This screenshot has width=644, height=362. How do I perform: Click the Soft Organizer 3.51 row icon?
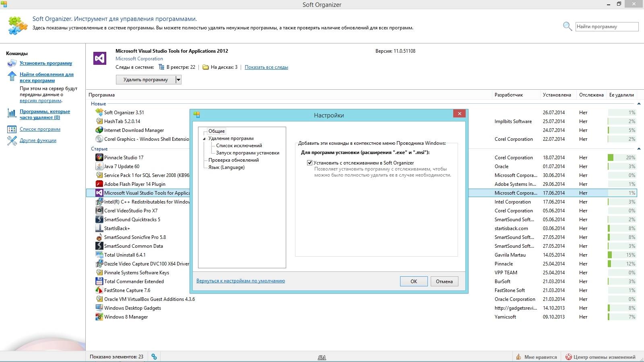[99, 112]
